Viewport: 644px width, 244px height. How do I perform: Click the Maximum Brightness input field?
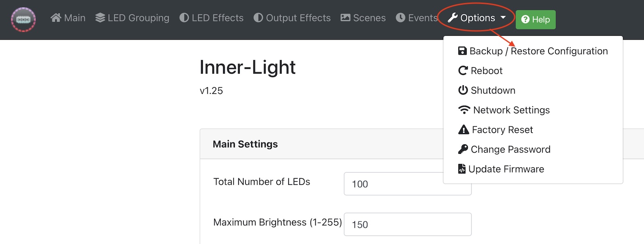coord(407,224)
